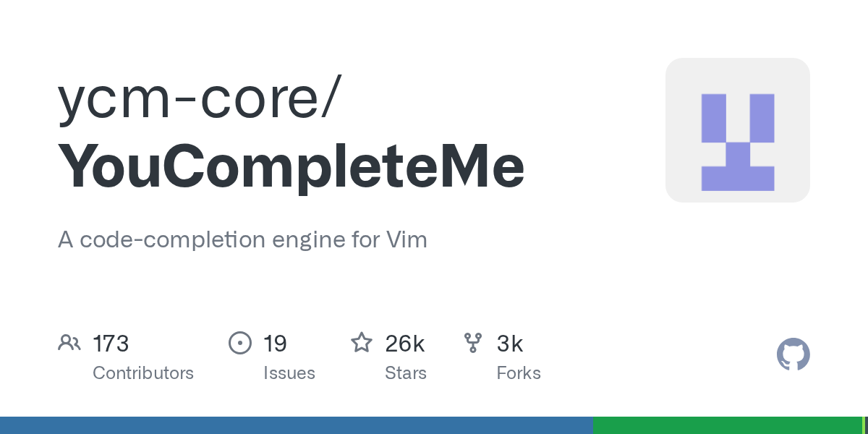The width and height of the screenshot is (868, 434).
Task: Open the YouCompleteMe repository title
Action: pos(291,167)
